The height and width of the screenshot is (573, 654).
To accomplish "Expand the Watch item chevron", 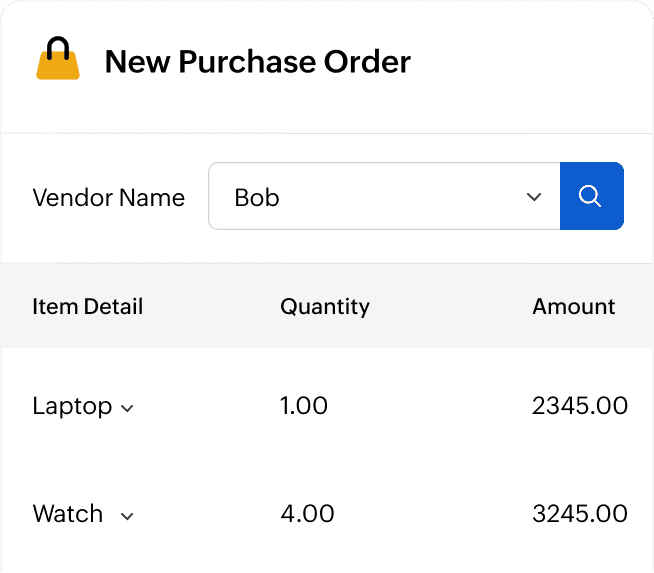I will point(127,516).
